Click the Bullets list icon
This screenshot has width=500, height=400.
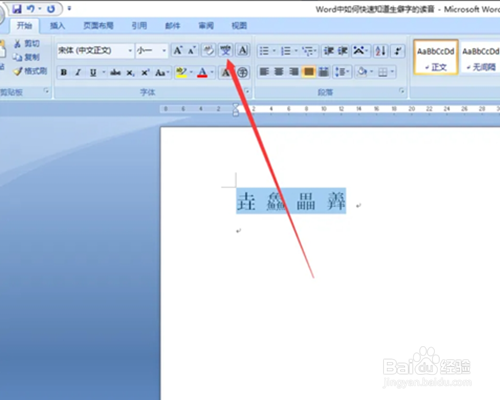tap(264, 51)
